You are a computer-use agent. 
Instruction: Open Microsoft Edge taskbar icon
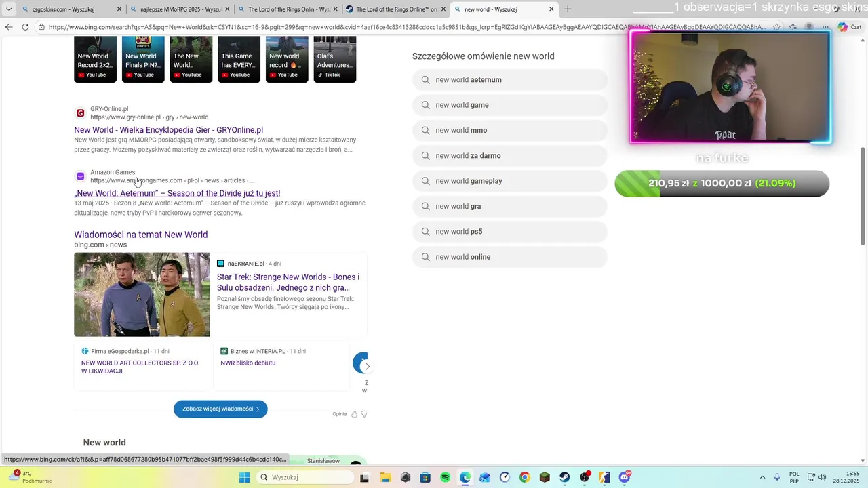pos(465,477)
